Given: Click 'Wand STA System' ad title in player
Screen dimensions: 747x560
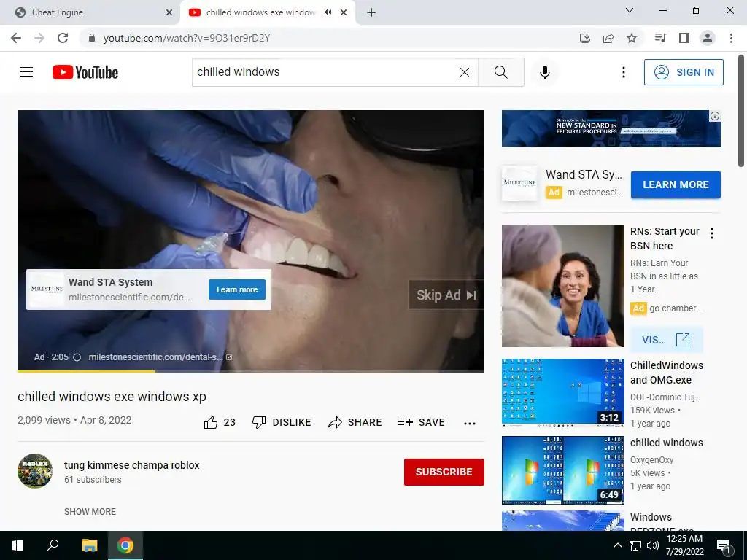Looking at the screenshot, I should point(111,282).
